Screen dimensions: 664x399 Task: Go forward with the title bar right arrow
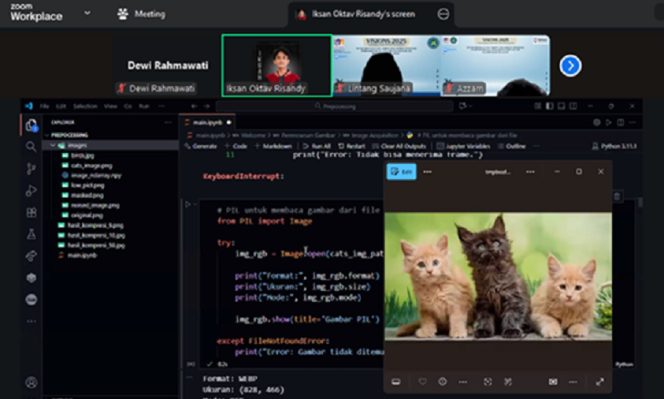[207, 106]
